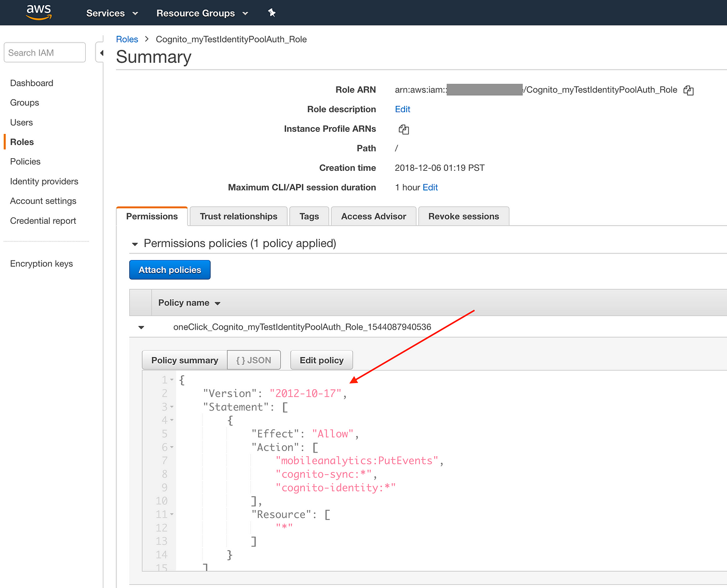This screenshot has height=588, width=727.
Task: Click the Summary page heading
Action: point(154,57)
